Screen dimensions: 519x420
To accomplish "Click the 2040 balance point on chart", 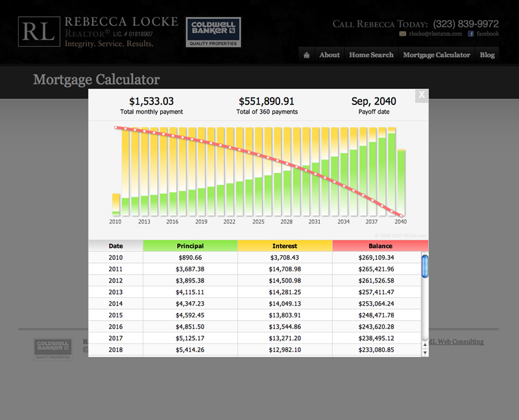I will coord(402,216).
